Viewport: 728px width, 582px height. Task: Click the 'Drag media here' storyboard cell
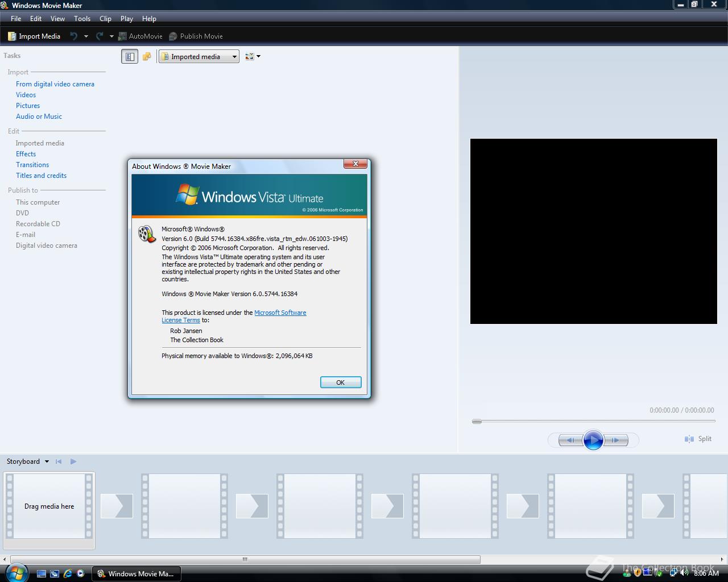pos(49,506)
